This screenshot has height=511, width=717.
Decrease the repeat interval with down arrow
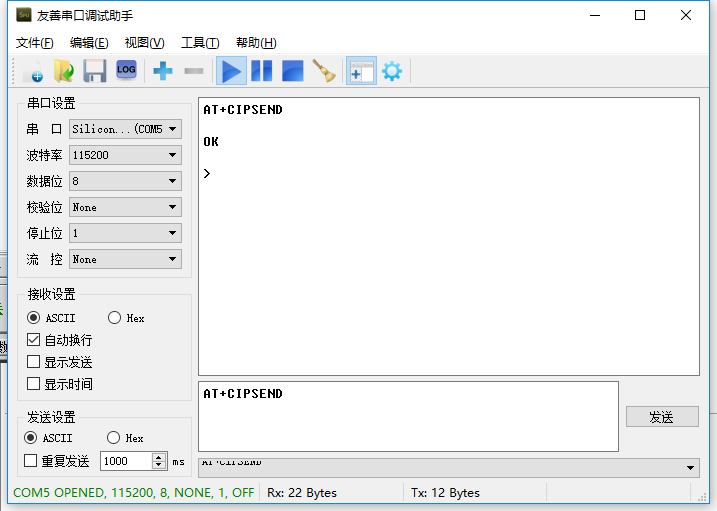click(159, 465)
